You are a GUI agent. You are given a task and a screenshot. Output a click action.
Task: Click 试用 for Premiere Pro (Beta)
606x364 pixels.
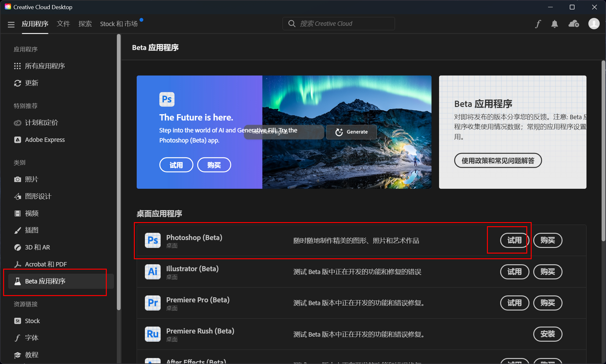tap(514, 303)
